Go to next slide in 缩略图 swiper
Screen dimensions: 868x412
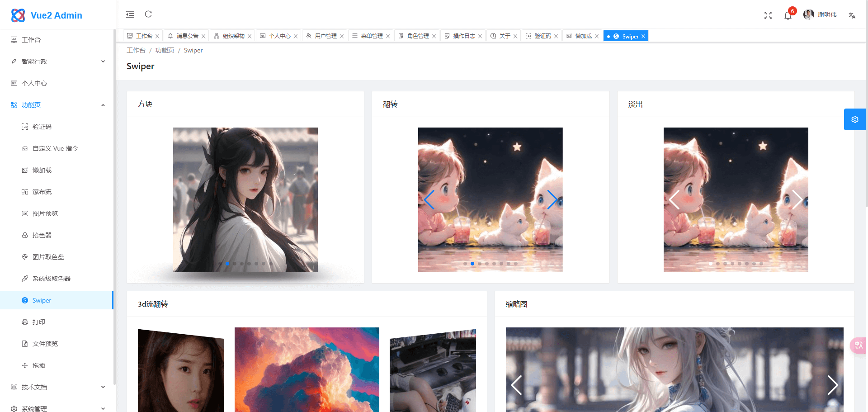pyautogui.click(x=833, y=385)
